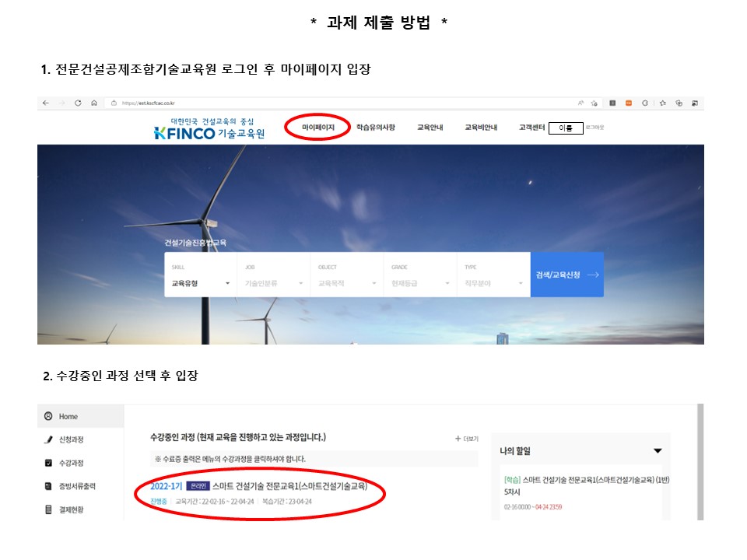
Task: Click the browser back arrow
Action: [x=46, y=103]
